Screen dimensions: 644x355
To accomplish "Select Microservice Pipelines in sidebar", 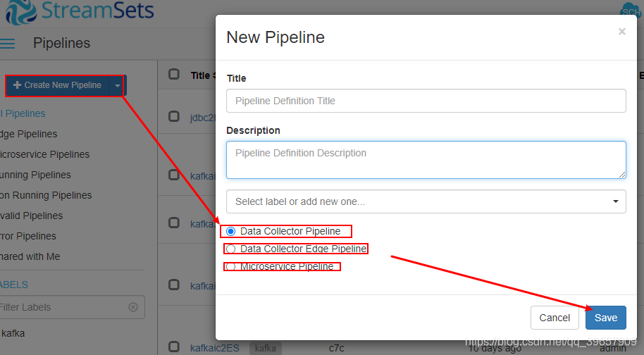I will (45, 155).
